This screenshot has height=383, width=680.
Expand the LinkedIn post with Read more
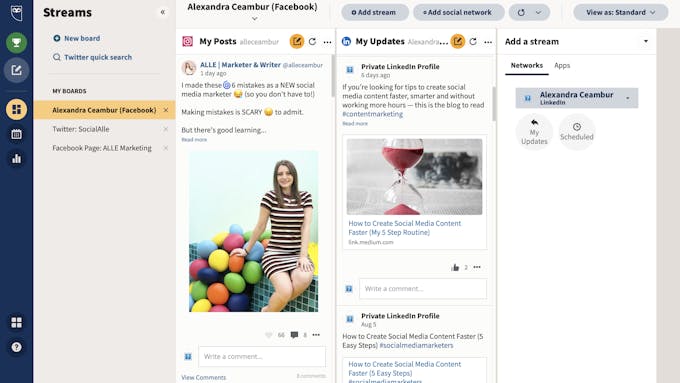355,124
